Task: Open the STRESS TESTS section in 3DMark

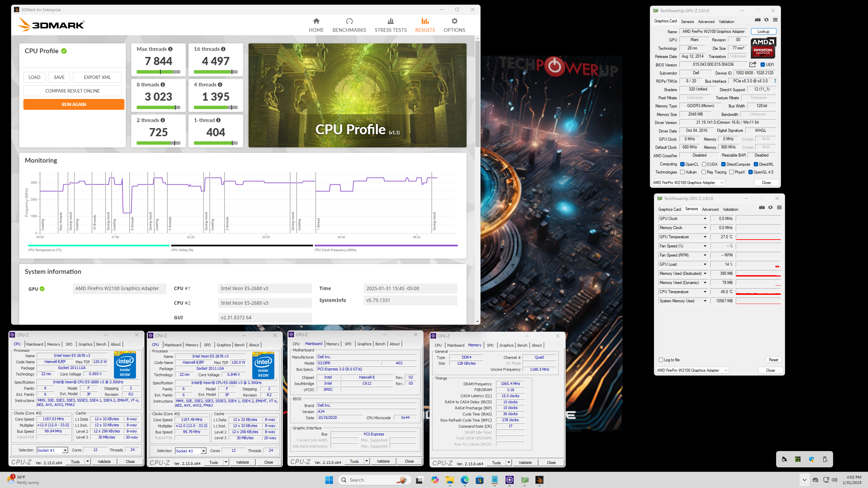Action: point(391,25)
